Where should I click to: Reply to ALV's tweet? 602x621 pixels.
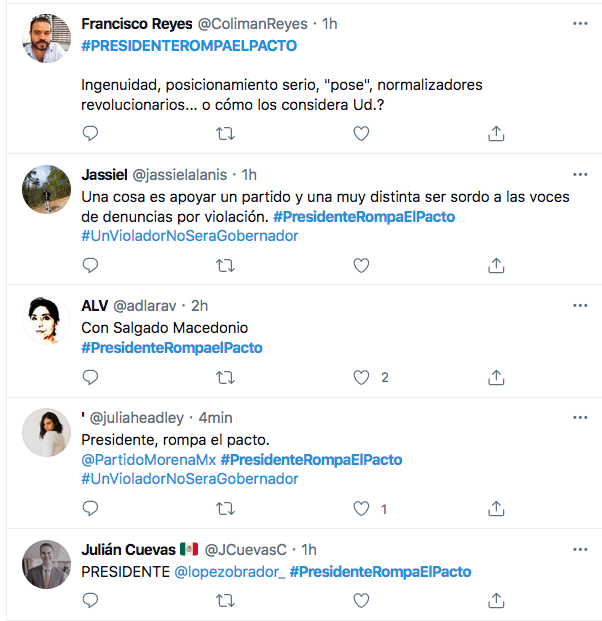click(x=90, y=377)
